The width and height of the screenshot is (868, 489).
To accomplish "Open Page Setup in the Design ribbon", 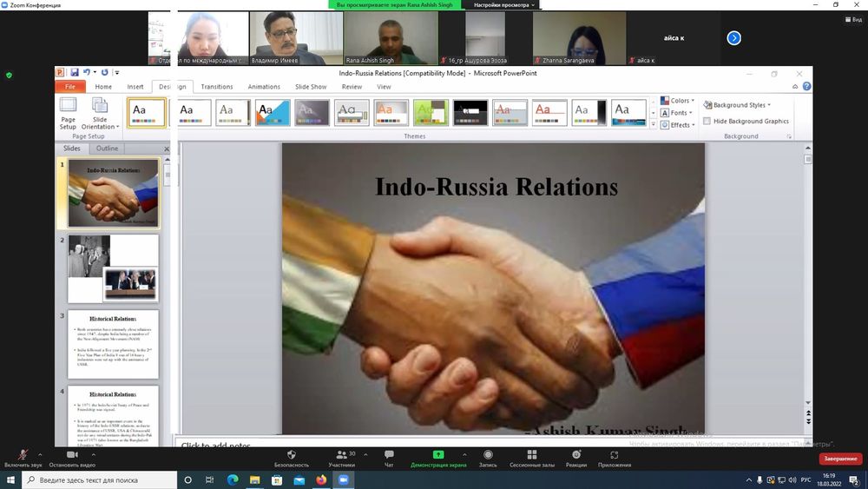I will click(68, 114).
